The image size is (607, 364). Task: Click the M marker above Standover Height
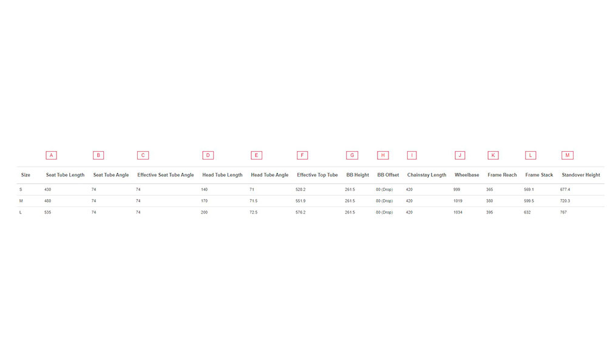pyautogui.click(x=568, y=155)
